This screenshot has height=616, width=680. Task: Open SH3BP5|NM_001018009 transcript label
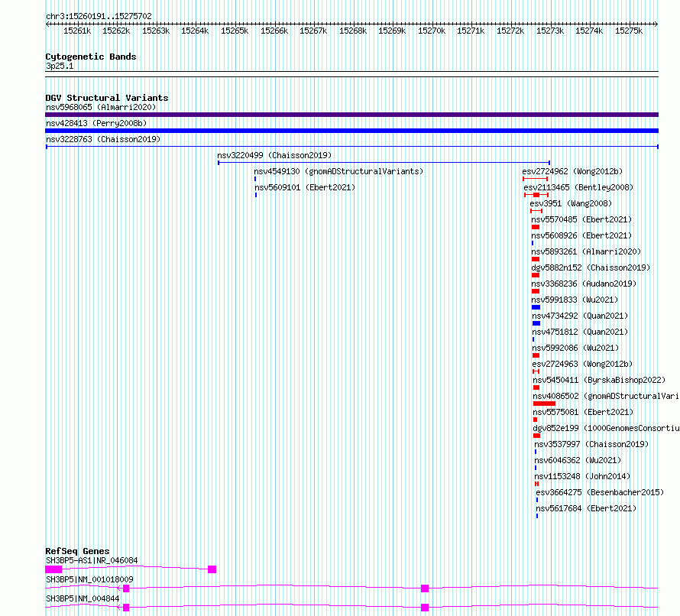coord(89,579)
